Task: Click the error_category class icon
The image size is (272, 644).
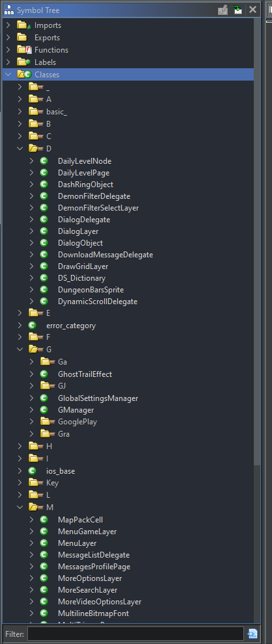Action: [32, 326]
